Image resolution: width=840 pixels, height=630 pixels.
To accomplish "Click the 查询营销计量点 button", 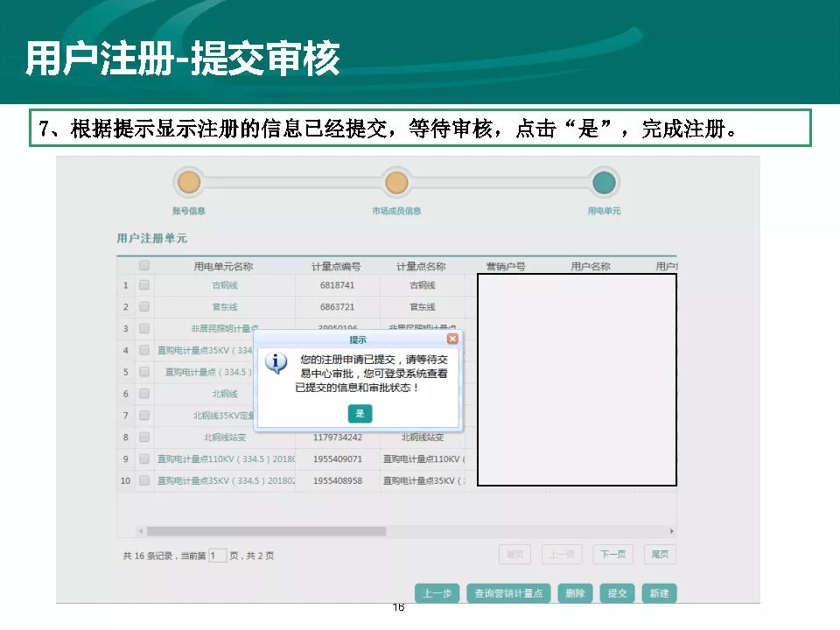I will pos(508,593).
